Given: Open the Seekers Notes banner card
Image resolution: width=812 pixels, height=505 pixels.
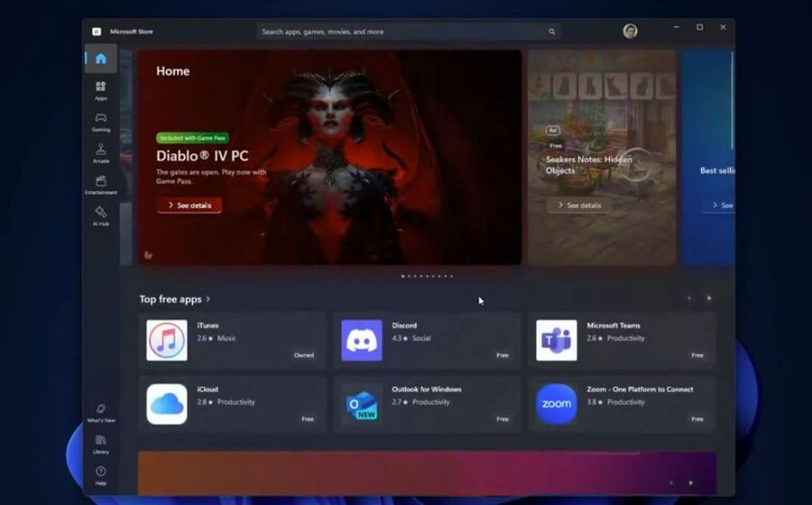Looking at the screenshot, I should click(x=603, y=157).
